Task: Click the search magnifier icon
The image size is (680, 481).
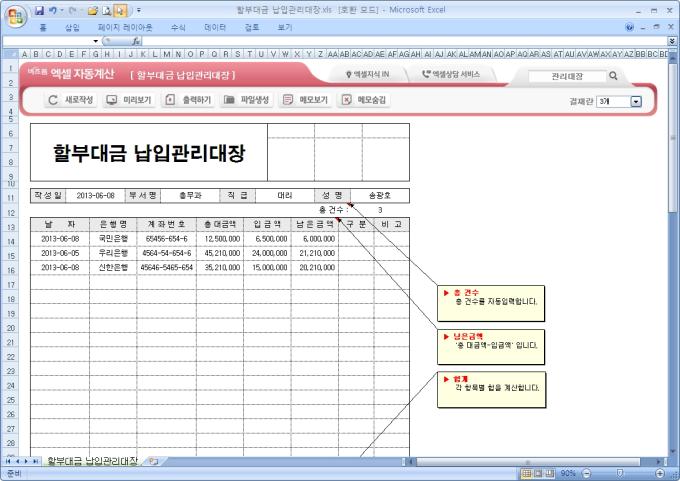Action: pos(613,75)
